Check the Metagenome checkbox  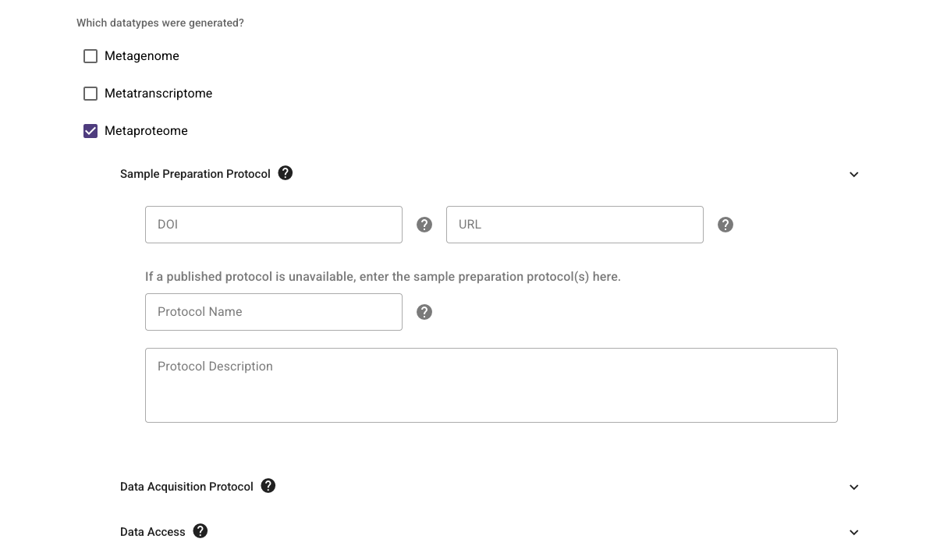tap(90, 56)
